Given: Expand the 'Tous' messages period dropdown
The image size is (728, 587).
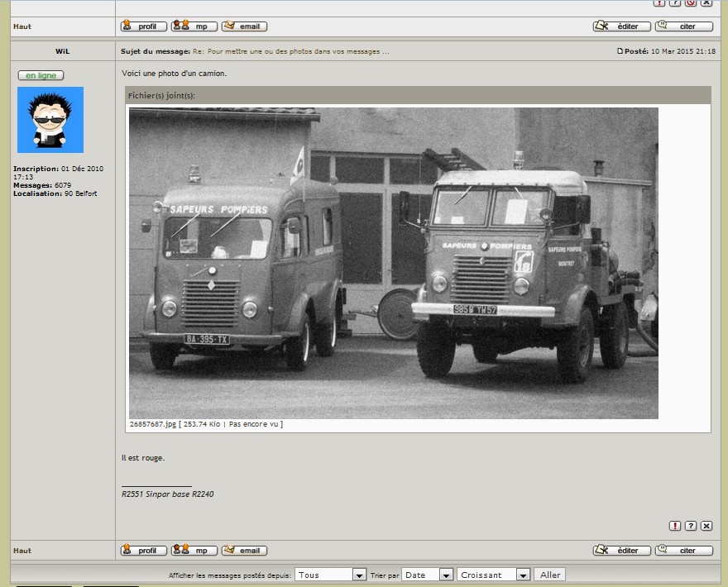Looking at the screenshot, I should tap(331, 575).
